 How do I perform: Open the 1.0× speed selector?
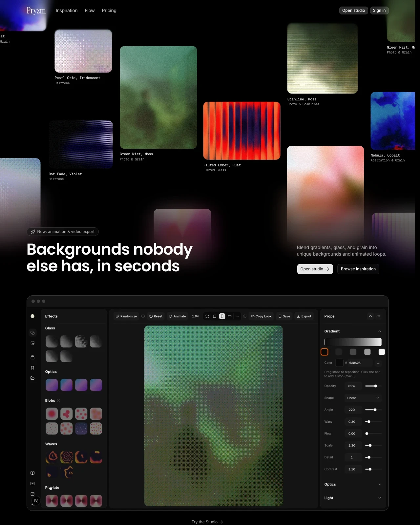(196, 316)
